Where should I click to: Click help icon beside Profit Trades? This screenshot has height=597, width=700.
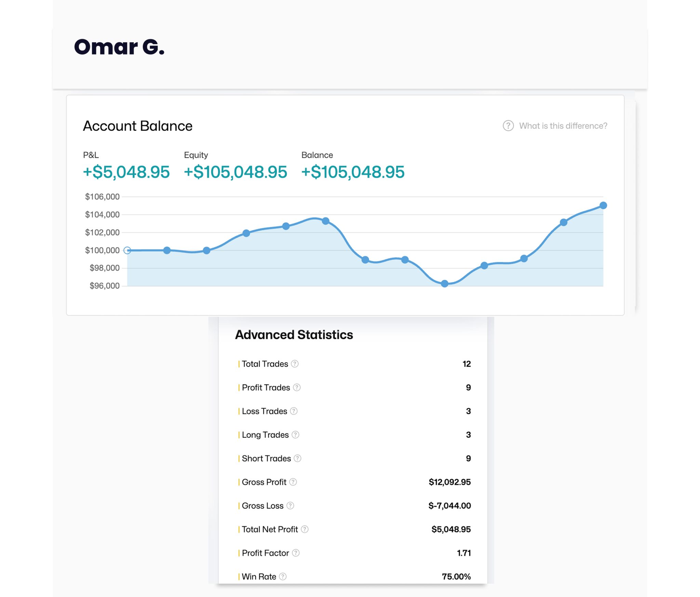coord(297,388)
